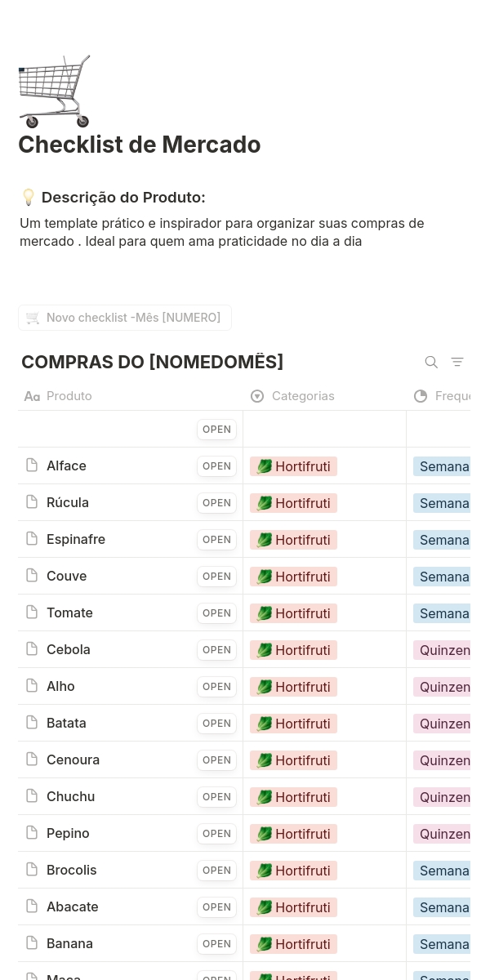Viewport: 490px width, 980px height.
Task: Click the filter icon next to search
Action: 457,362
